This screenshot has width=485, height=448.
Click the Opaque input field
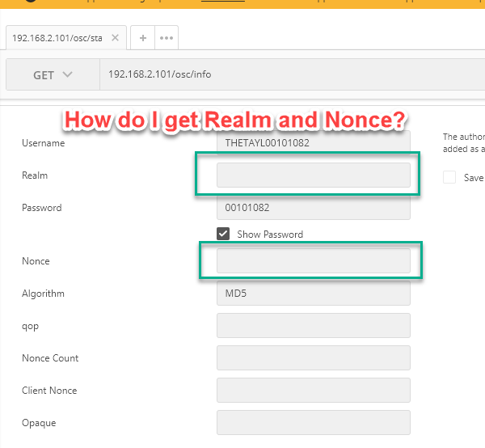[x=314, y=423]
